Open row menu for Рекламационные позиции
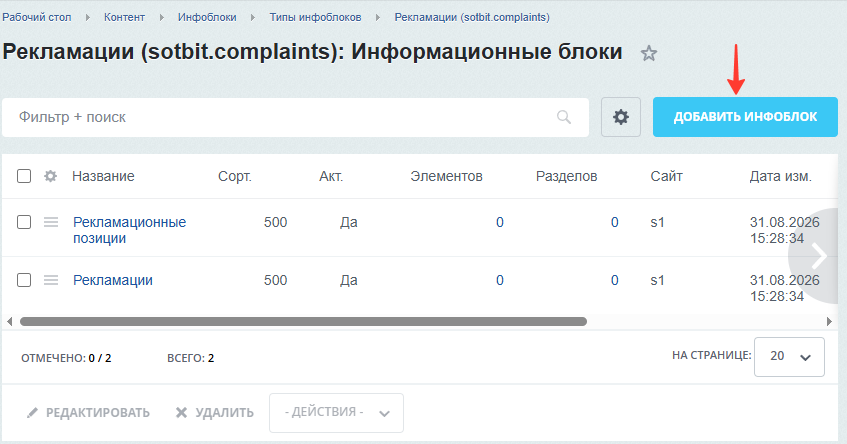Viewport: 847px width, 444px height. click(x=51, y=222)
